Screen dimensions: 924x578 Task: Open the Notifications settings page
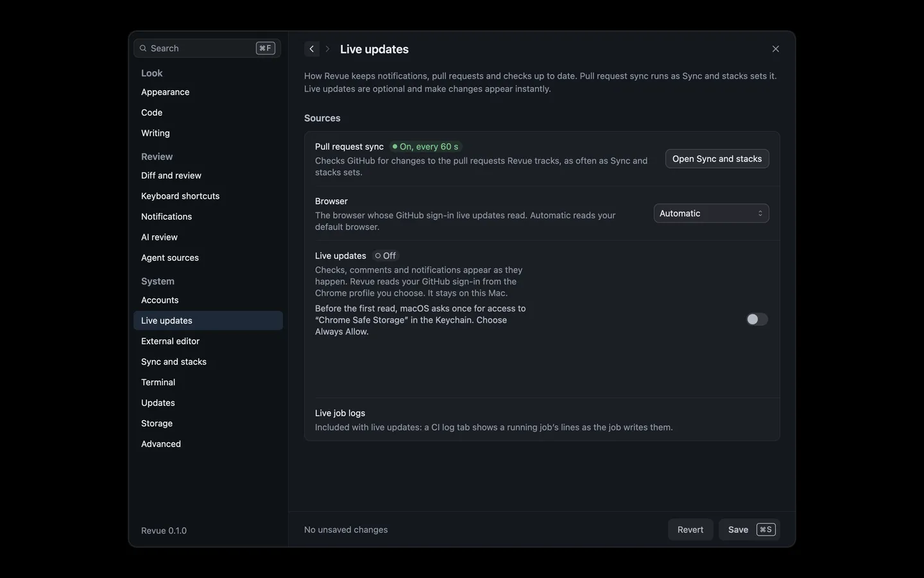tap(208, 216)
